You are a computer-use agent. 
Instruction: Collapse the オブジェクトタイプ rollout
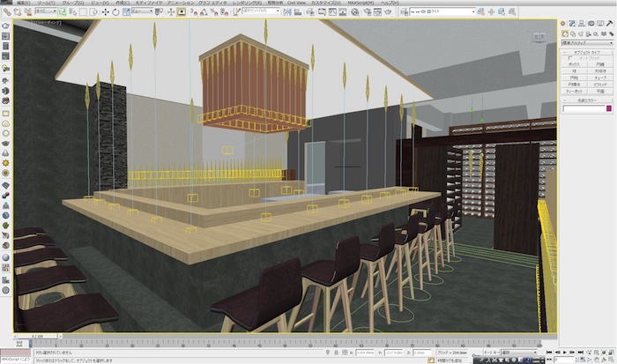tap(585, 53)
